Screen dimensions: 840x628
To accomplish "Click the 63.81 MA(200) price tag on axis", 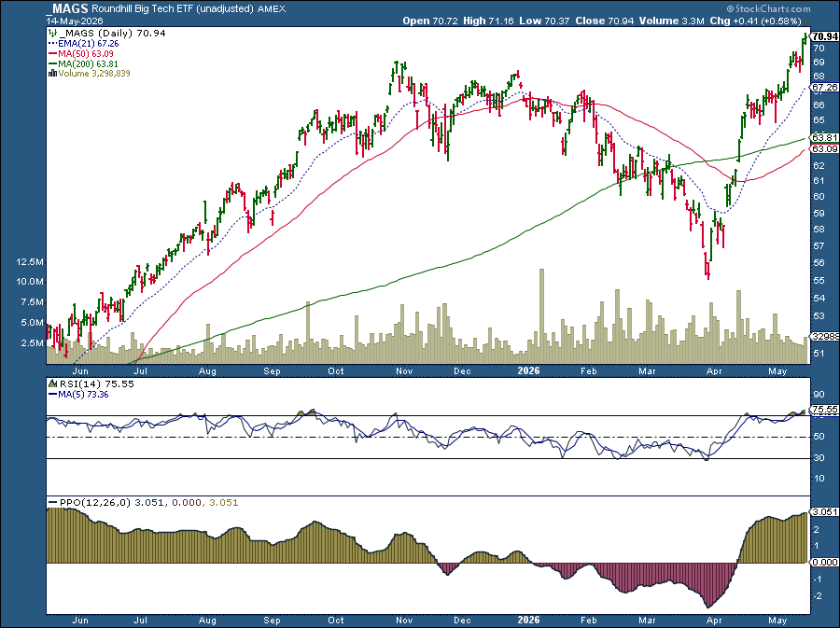I will pyautogui.click(x=824, y=137).
